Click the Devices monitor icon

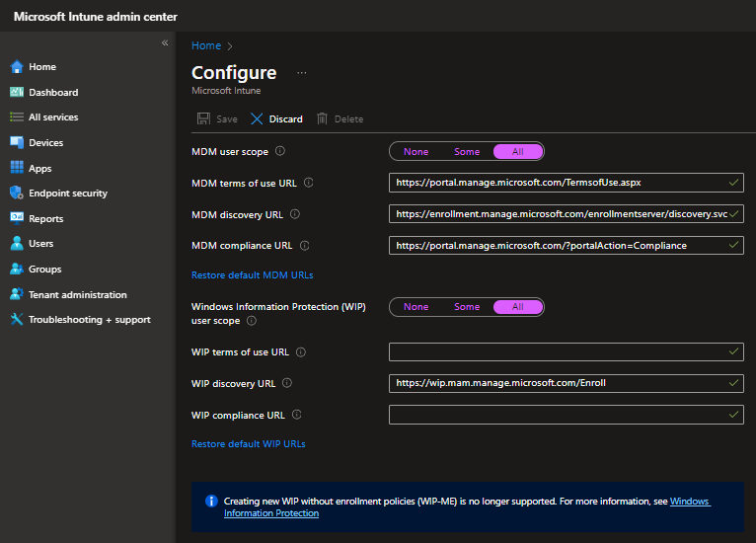click(17, 142)
